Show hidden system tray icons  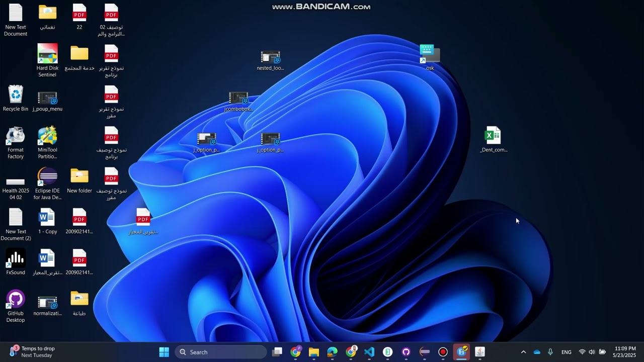(x=523, y=352)
